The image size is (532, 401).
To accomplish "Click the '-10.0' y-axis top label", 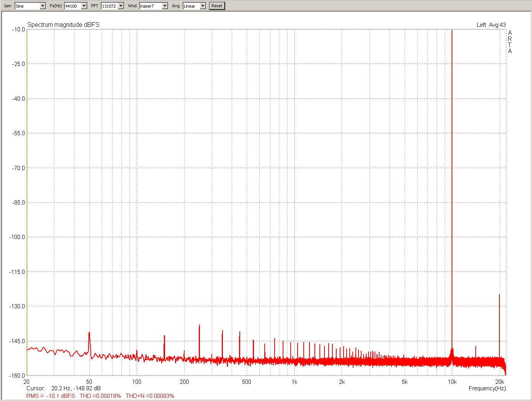I will click(18, 29).
